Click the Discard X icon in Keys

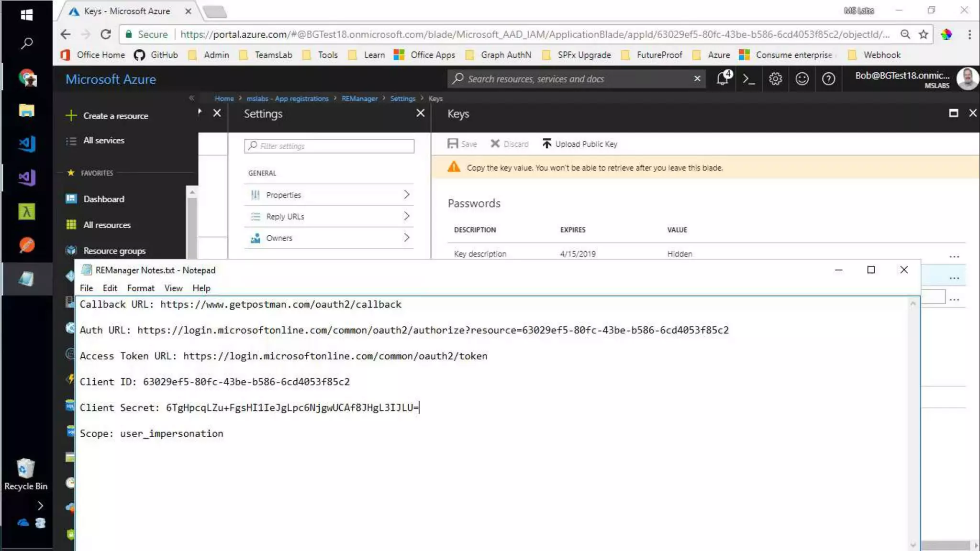click(495, 144)
